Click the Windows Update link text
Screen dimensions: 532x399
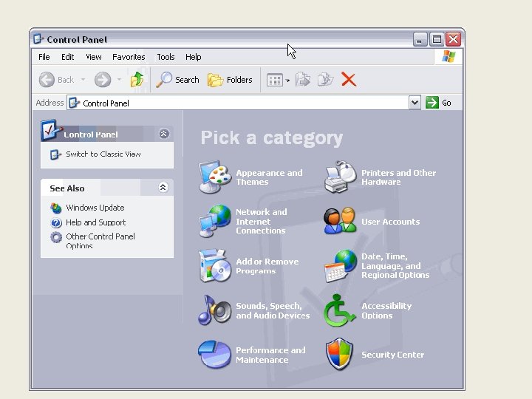coord(95,208)
